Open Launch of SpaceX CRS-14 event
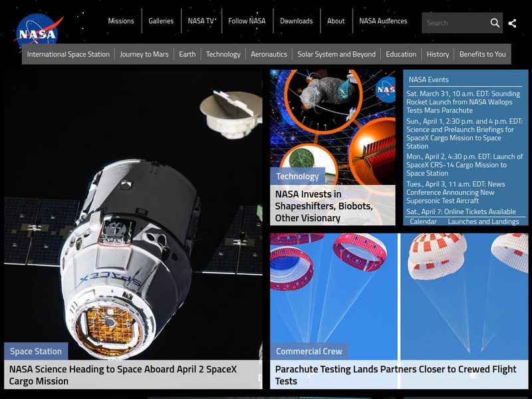 [x=464, y=165]
